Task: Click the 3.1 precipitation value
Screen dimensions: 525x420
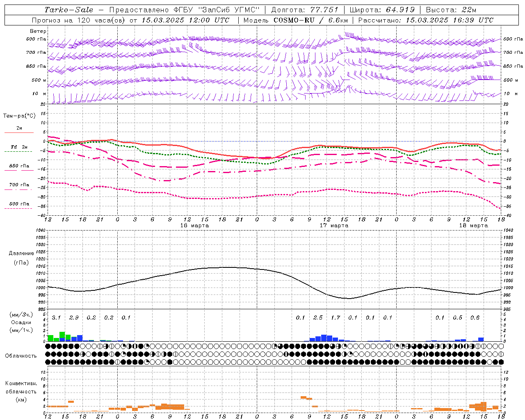Action: click(56, 318)
